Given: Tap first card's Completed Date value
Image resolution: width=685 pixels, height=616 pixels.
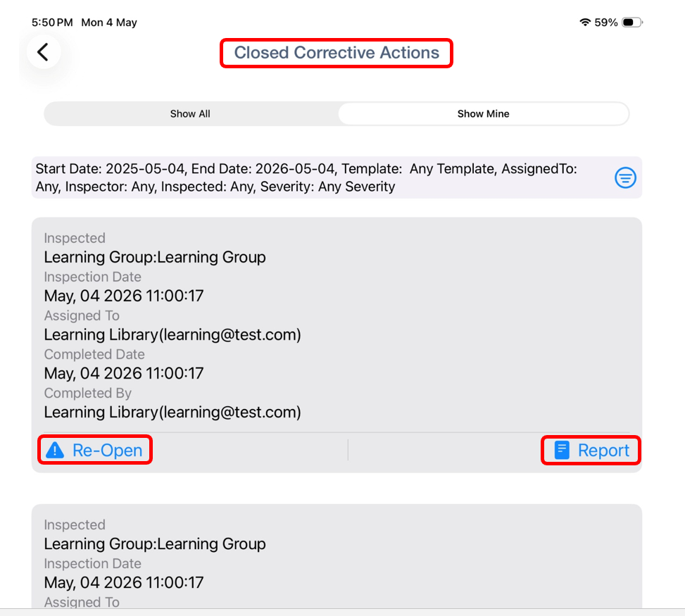Looking at the screenshot, I should tap(124, 373).
